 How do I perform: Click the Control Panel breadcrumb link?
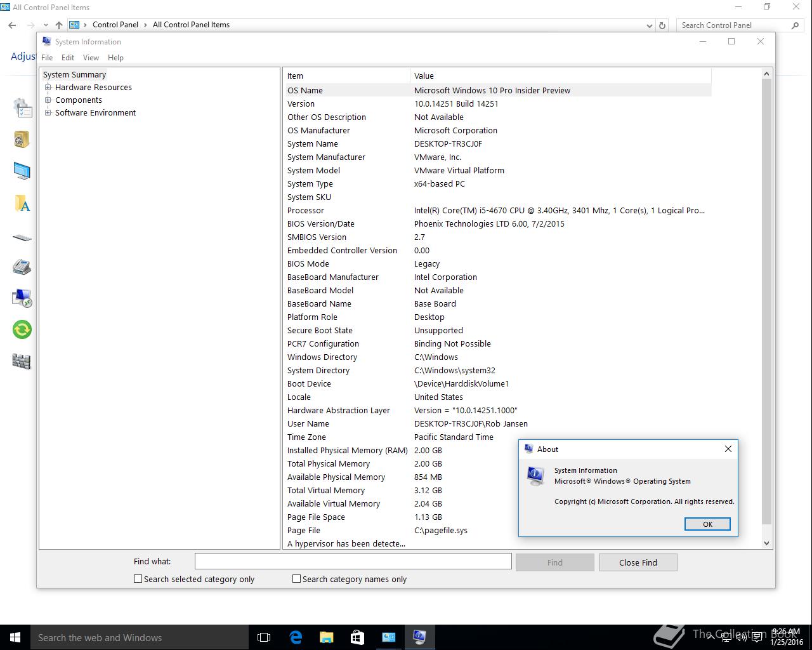(x=115, y=25)
